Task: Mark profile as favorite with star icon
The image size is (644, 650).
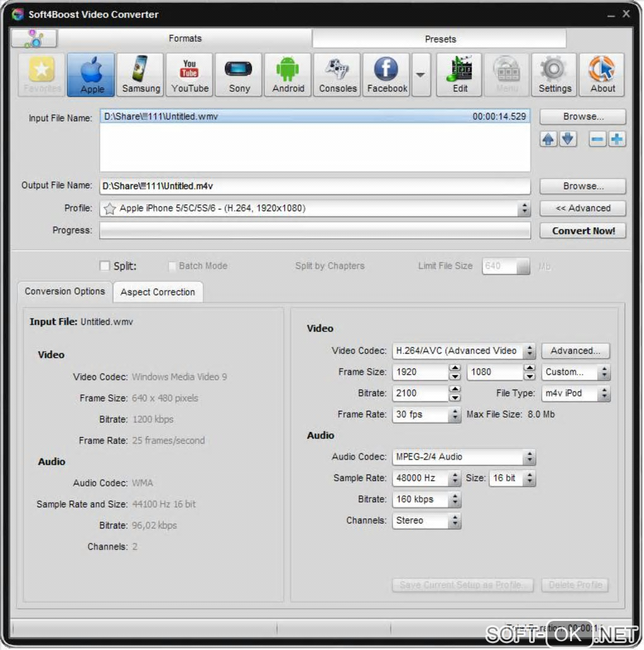Action: [109, 208]
